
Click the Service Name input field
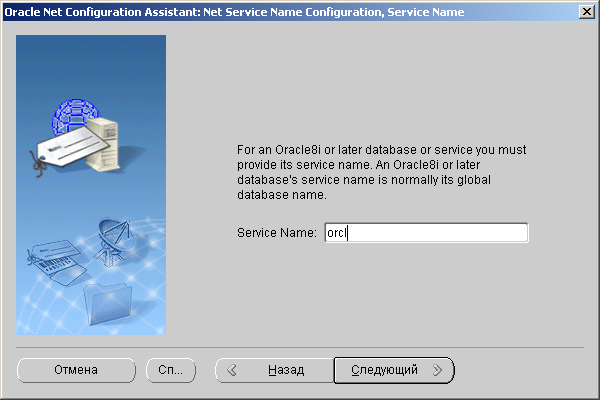(426, 232)
